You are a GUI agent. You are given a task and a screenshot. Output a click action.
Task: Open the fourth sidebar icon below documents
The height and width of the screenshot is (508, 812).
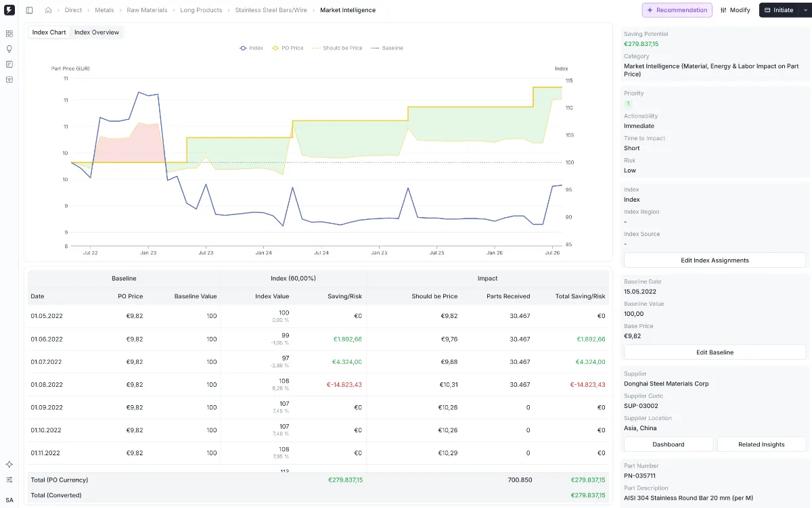pos(9,79)
